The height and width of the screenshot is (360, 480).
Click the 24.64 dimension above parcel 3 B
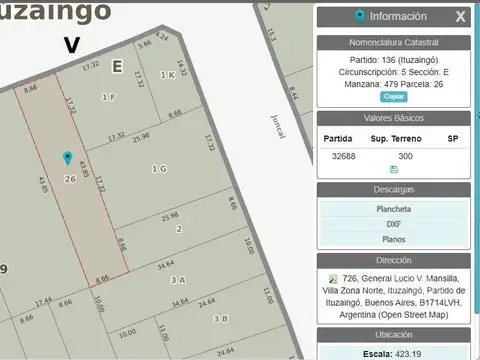click(x=207, y=303)
